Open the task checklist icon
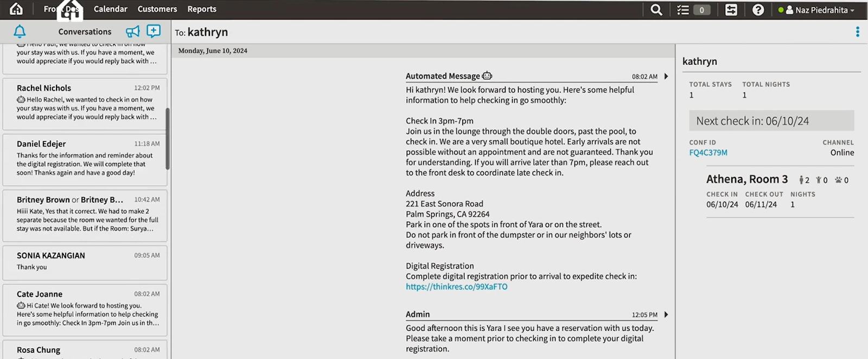The width and height of the screenshot is (868, 359). pyautogui.click(x=683, y=10)
